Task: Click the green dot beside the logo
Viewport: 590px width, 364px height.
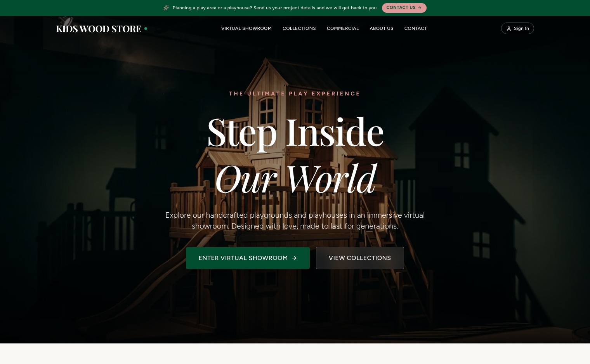Action: click(146, 28)
